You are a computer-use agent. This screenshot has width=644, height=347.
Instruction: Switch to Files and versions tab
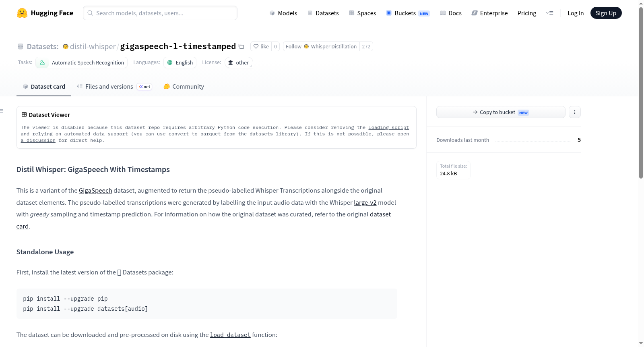[114, 87]
